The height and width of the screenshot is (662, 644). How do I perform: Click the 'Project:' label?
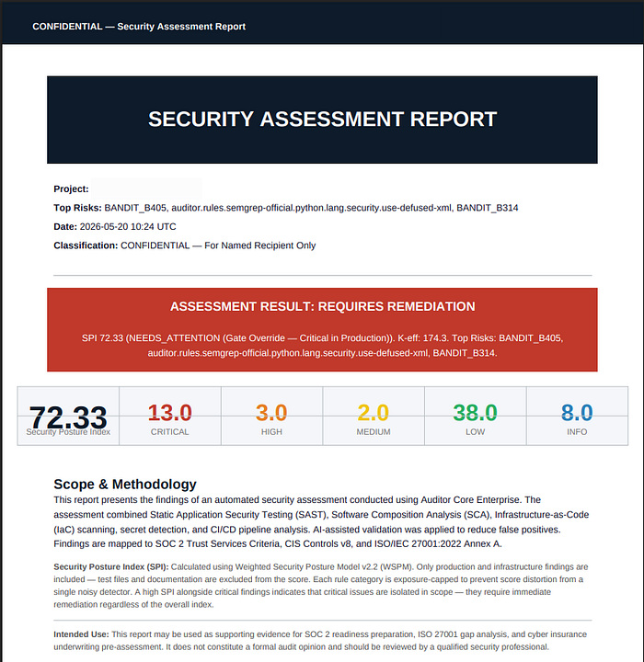(x=71, y=188)
